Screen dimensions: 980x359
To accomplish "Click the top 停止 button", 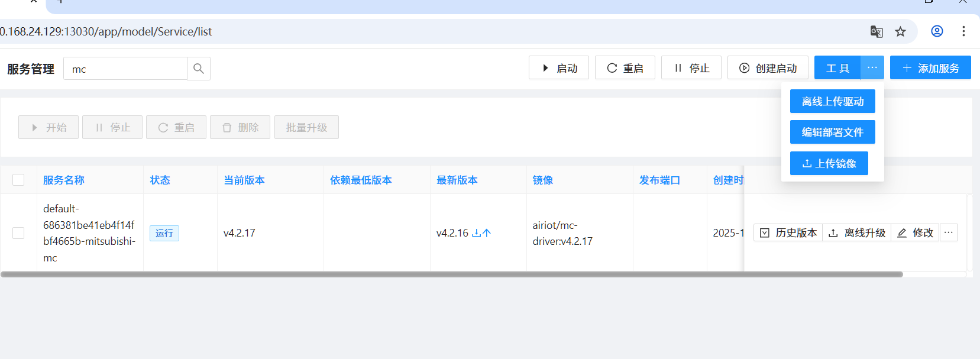I will click(x=691, y=67).
